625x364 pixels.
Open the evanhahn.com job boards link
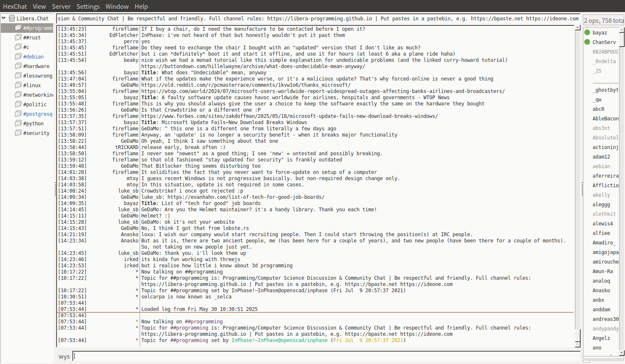[x=246, y=197]
